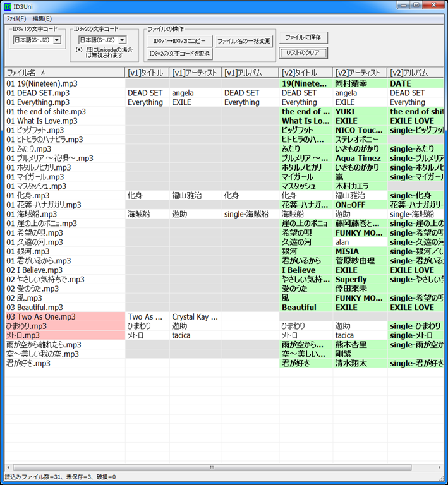The width and height of the screenshot is (448, 485).
Task: Select file 01 the end of shite.mp3
Action: click(x=46, y=111)
